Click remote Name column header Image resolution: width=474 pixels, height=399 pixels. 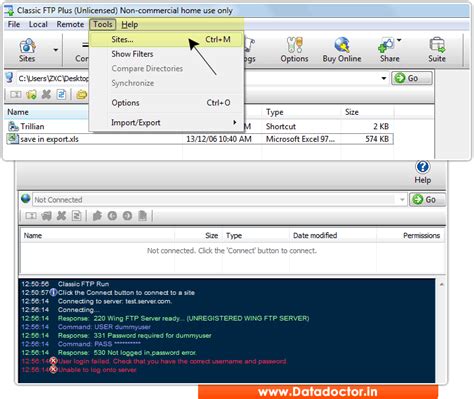pyautogui.click(x=97, y=236)
